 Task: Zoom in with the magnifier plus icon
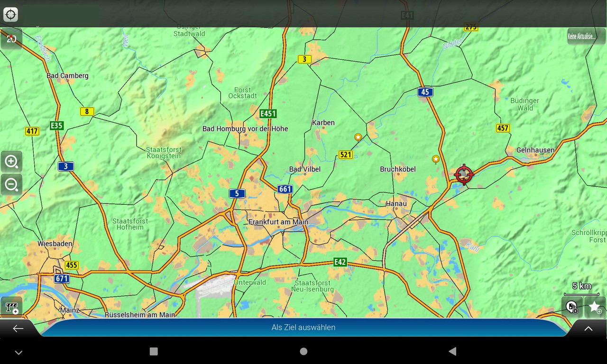click(x=11, y=162)
